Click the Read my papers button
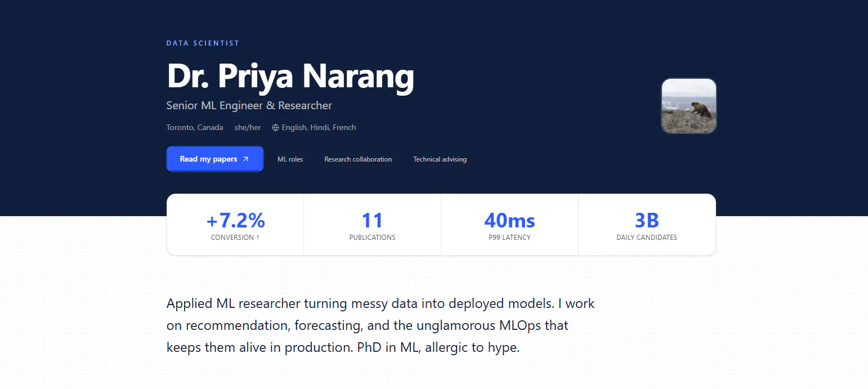Image resolution: width=868 pixels, height=389 pixels. coord(215,159)
